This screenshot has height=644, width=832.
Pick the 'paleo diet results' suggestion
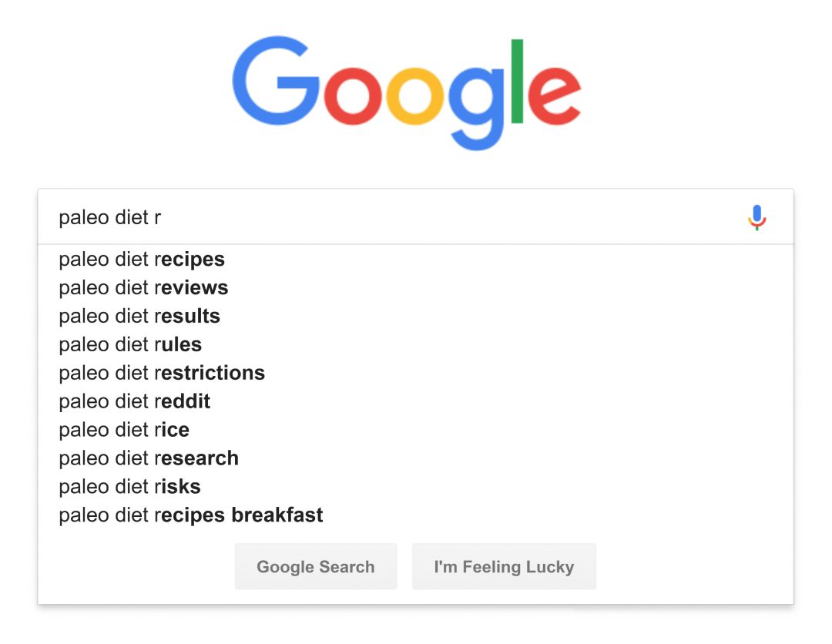point(139,317)
